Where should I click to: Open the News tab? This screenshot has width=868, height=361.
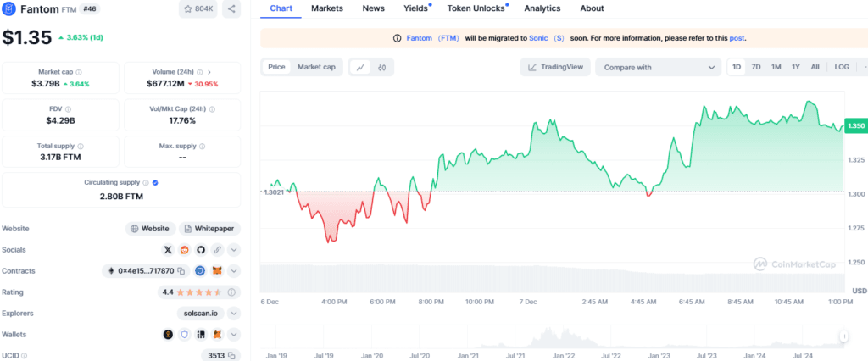374,8
